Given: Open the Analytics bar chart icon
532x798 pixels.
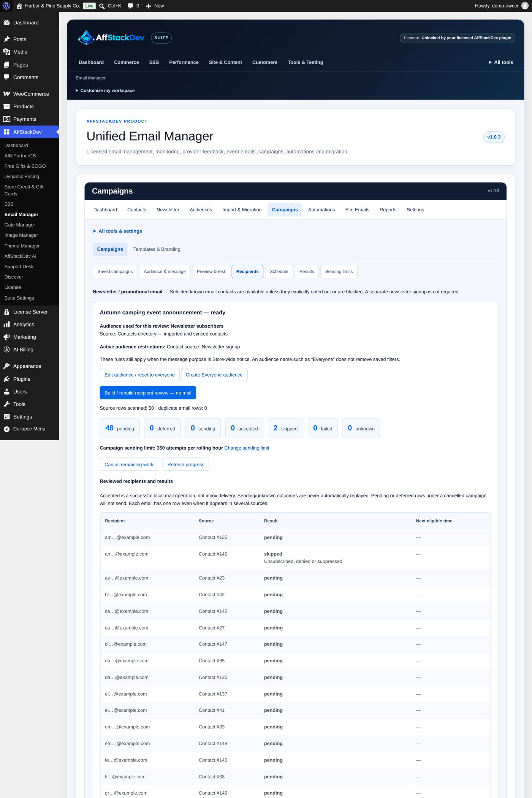Looking at the screenshot, I should (x=6, y=325).
